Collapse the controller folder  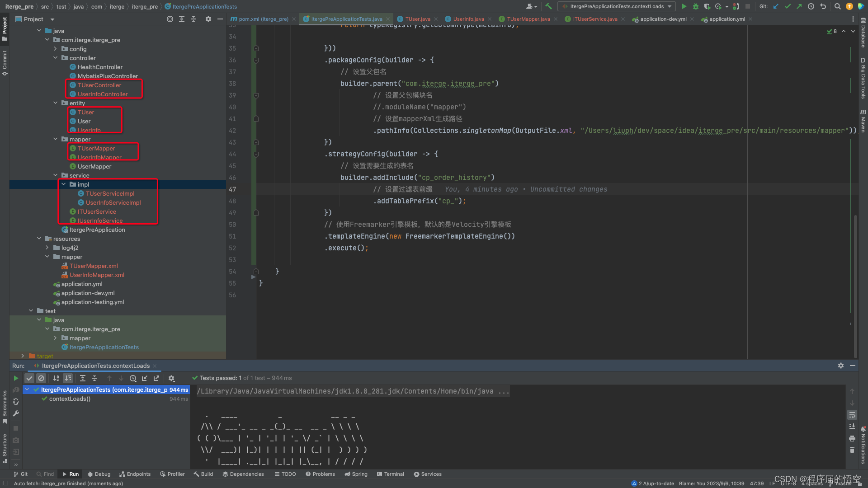(x=55, y=58)
